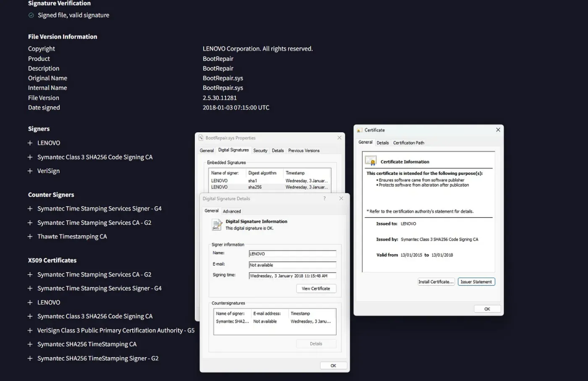Expand the Thawte Timestamping CA entry
The image size is (588, 381).
tap(30, 237)
